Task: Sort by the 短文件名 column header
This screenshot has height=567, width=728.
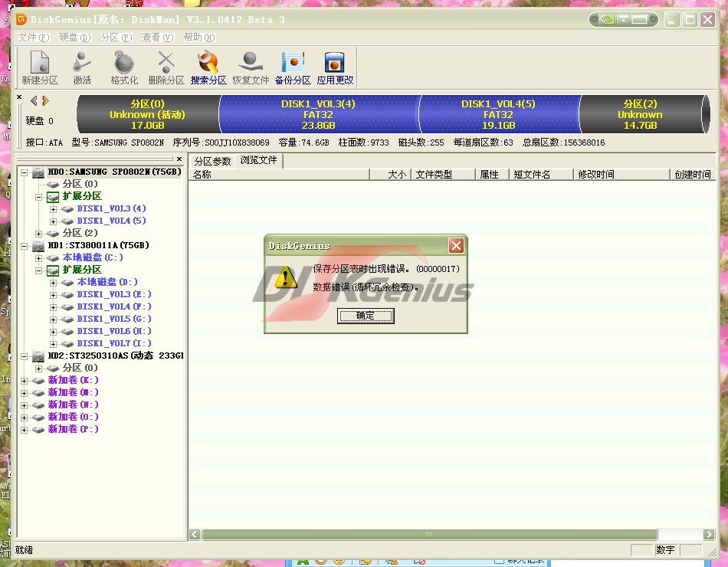Action: (x=542, y=175)
